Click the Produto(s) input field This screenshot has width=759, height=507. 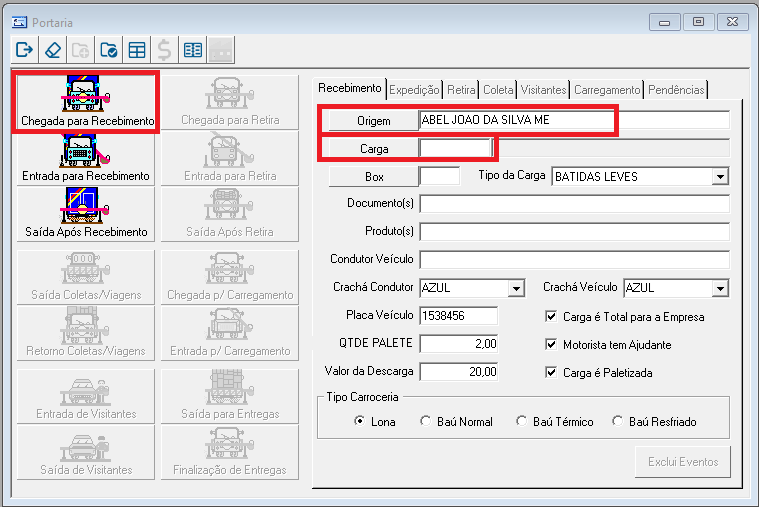coord(575,232)
